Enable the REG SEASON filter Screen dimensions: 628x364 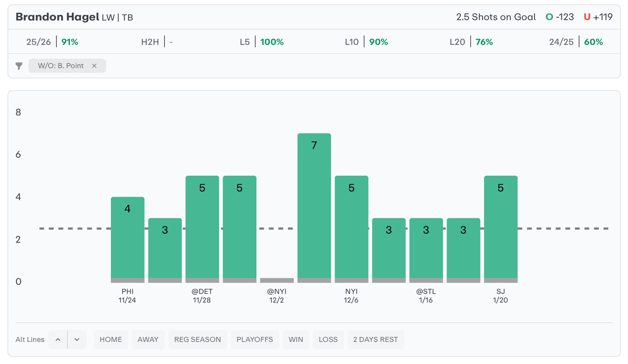pyautogui.click(x=198, y=340)
